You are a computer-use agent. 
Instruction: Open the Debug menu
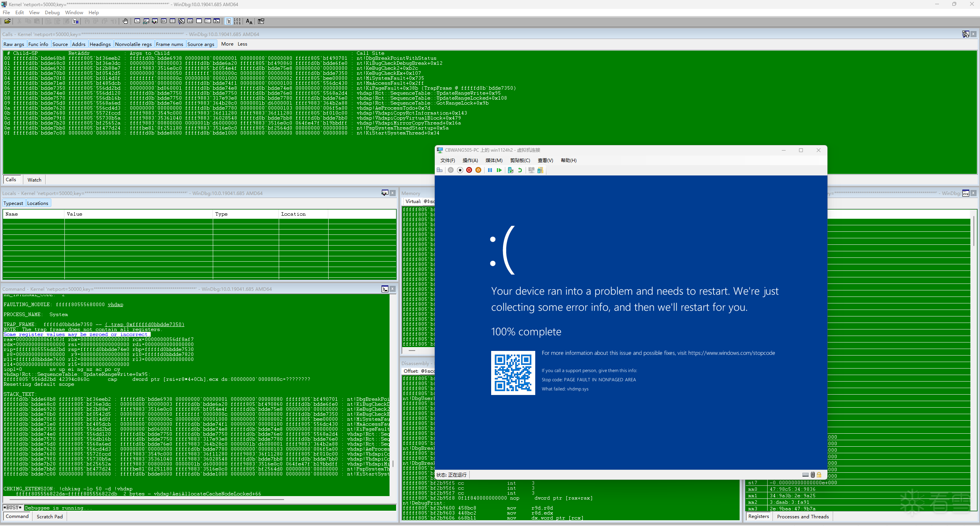(x=52, y=13)
